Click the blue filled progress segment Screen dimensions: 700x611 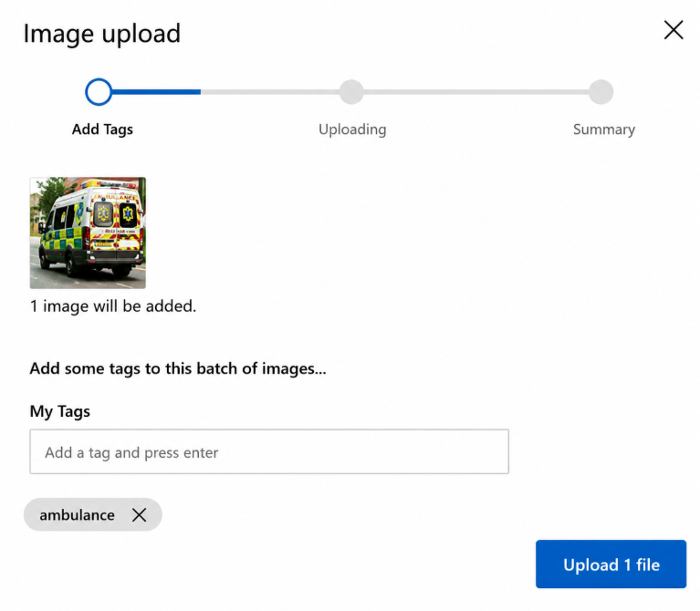coord(156,92)
